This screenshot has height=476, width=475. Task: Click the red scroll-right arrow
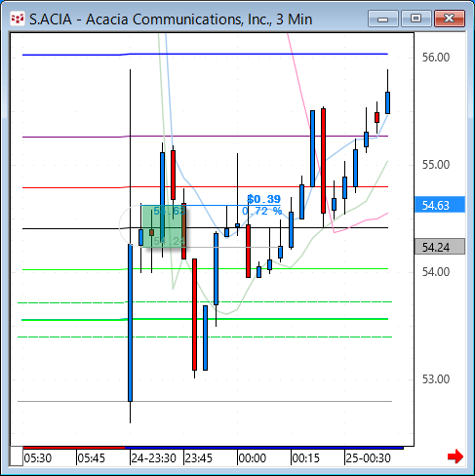tap(455, 456)
